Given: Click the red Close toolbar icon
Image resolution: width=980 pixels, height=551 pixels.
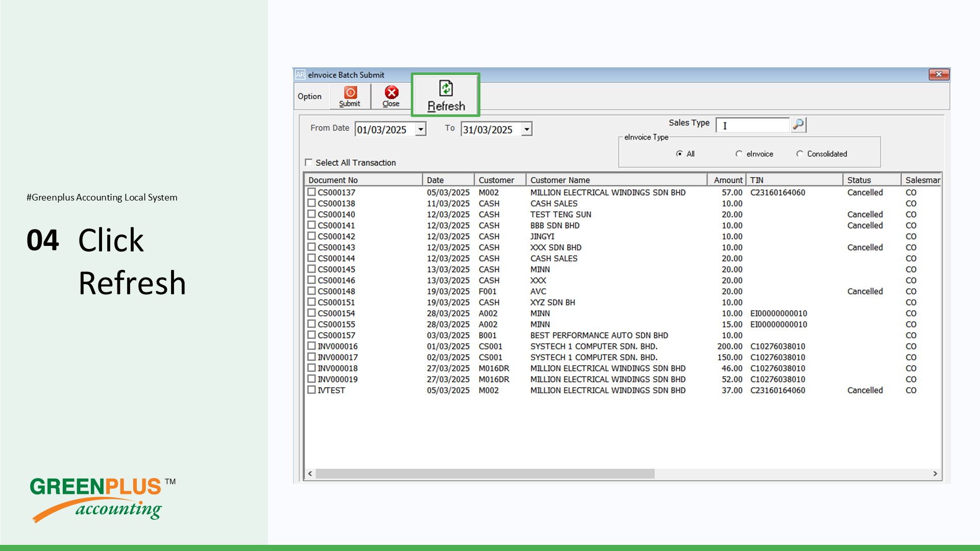Looking at the screenshot, I should [x=391, y=96].
